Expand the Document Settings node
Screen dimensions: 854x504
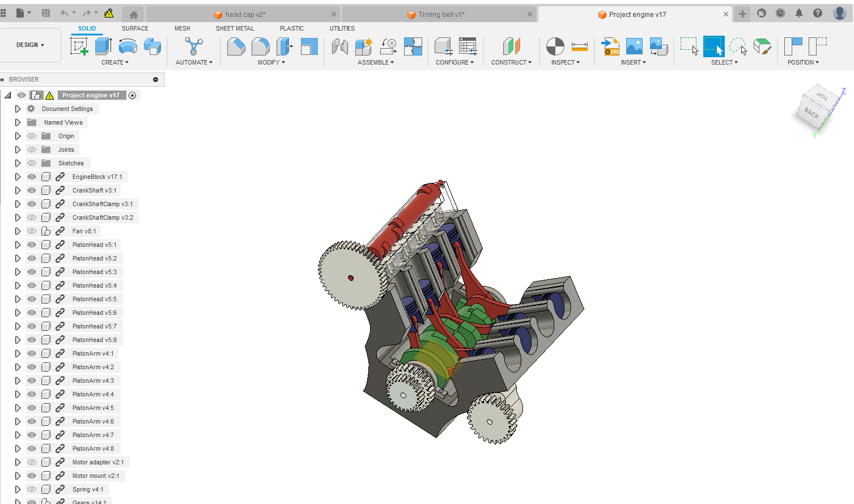coord(18,109)
